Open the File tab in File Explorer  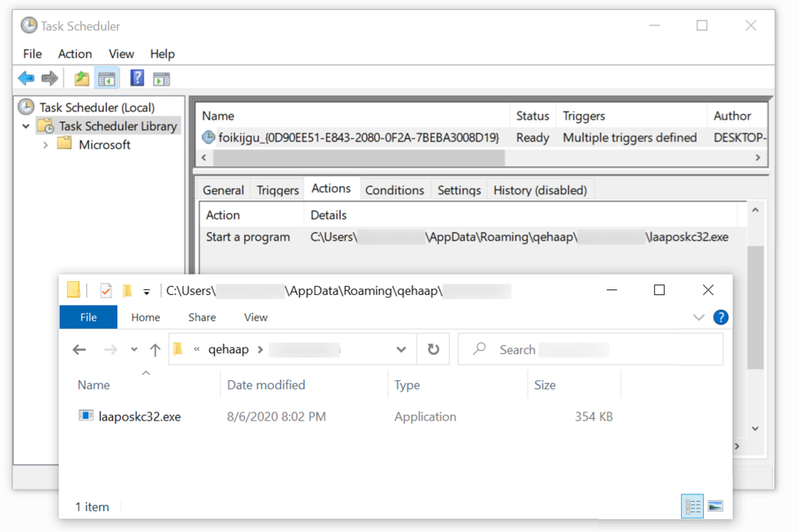coord(89,317)
